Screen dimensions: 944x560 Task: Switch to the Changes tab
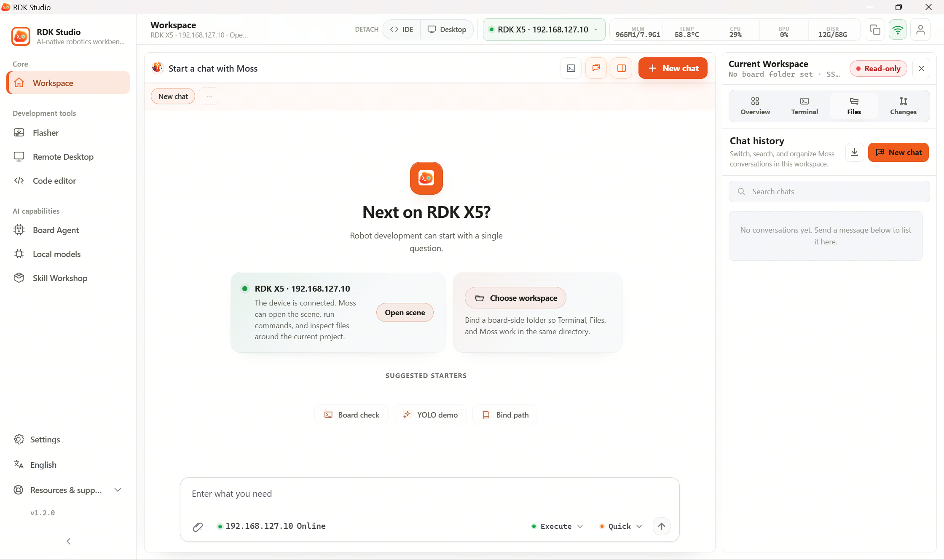pos(903,106)
